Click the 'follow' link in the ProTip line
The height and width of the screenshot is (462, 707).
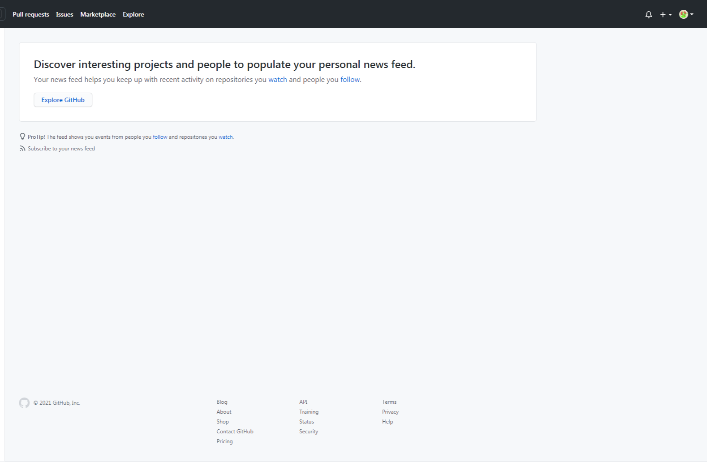click(x=160, y=137)
